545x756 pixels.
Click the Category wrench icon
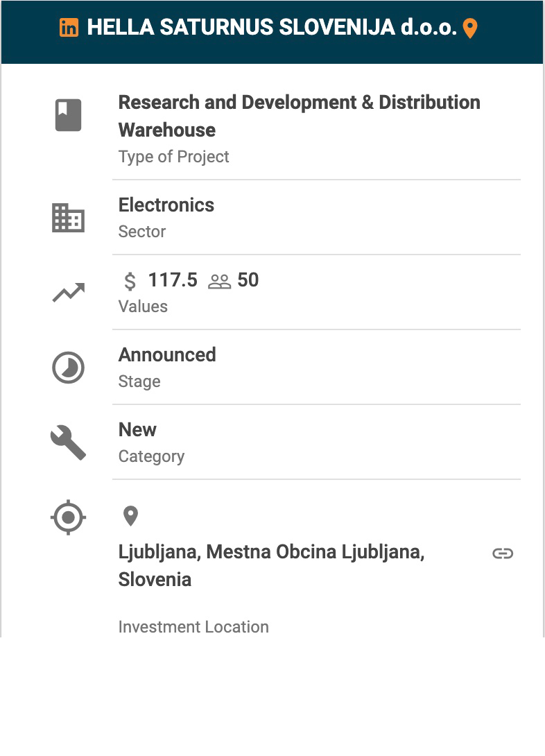pyautogui.click(x=68, y=443)
